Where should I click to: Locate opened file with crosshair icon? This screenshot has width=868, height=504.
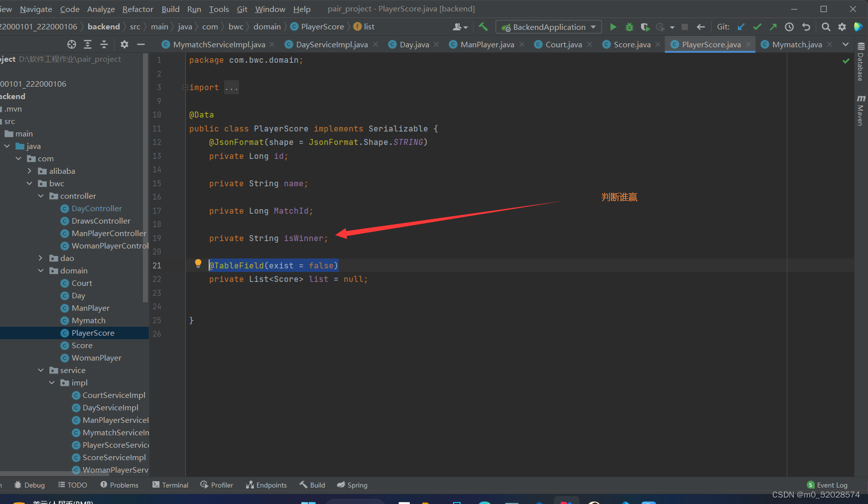(x=72, y=44)
